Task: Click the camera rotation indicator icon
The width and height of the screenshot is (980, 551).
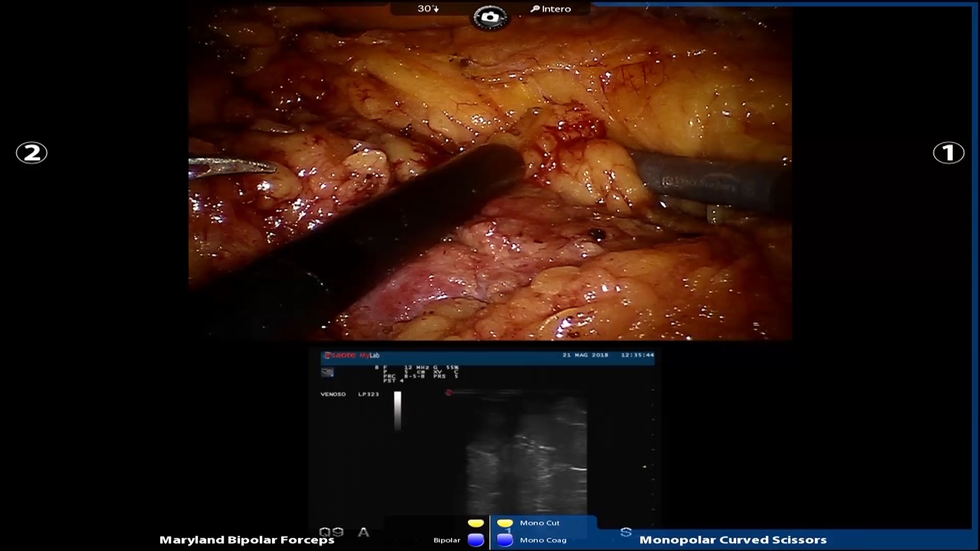Action: (489, 17)
